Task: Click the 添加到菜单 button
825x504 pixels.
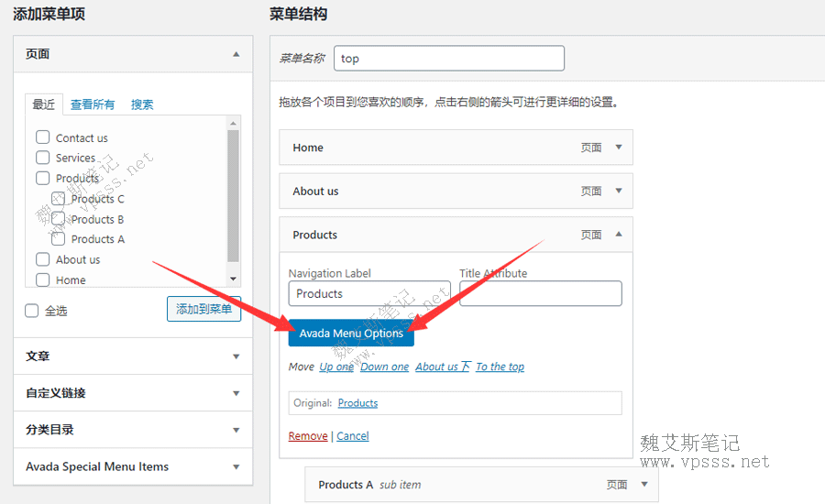Action: (203, 309)
